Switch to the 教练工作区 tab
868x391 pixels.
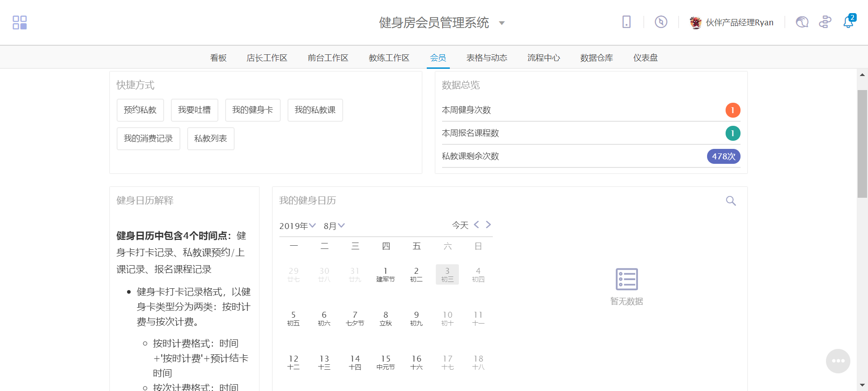pyautogui.click(x=389, y=58)
